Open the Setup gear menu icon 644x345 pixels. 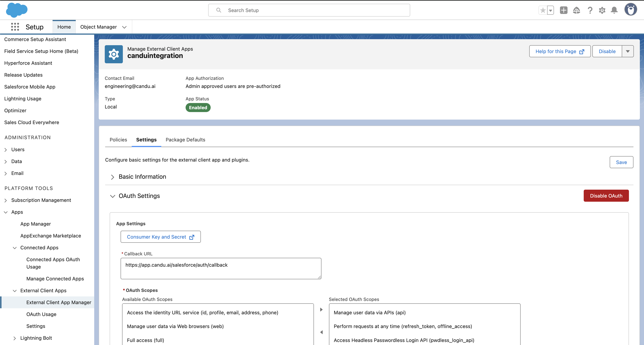click(x=602, y=10)
